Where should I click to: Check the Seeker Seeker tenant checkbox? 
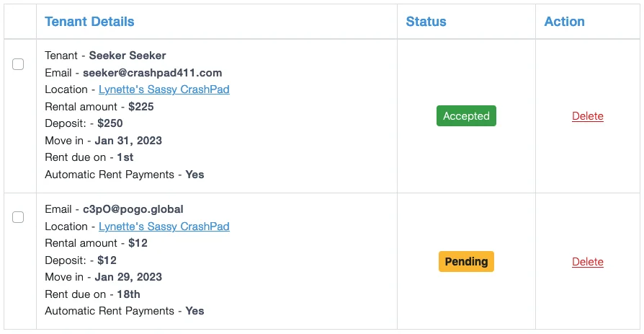pyautogui.click(x=18, y=64)
